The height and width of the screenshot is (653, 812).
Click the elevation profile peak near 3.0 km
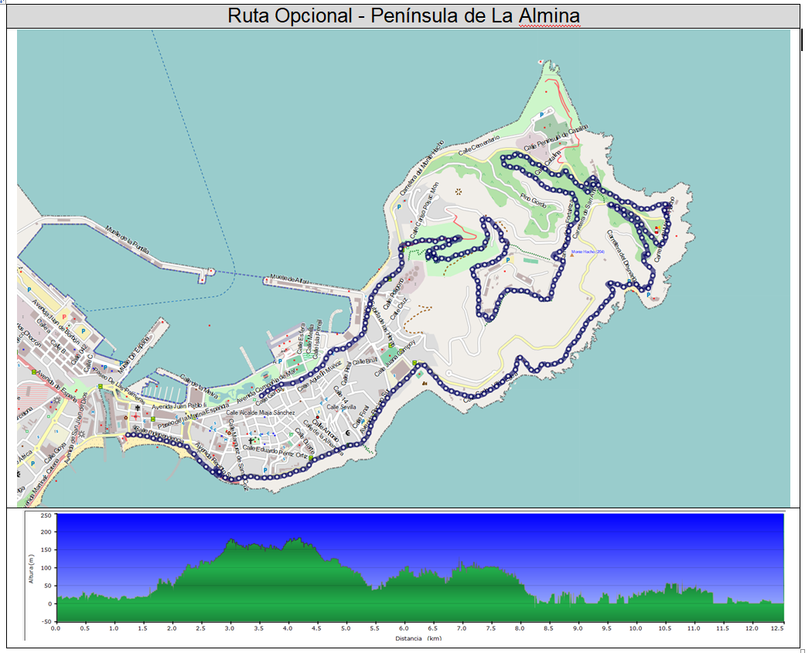coord(231,539)
